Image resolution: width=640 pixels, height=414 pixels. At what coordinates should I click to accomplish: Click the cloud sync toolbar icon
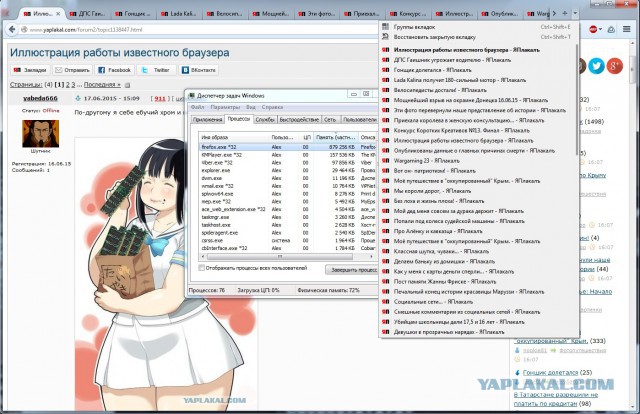611,29
